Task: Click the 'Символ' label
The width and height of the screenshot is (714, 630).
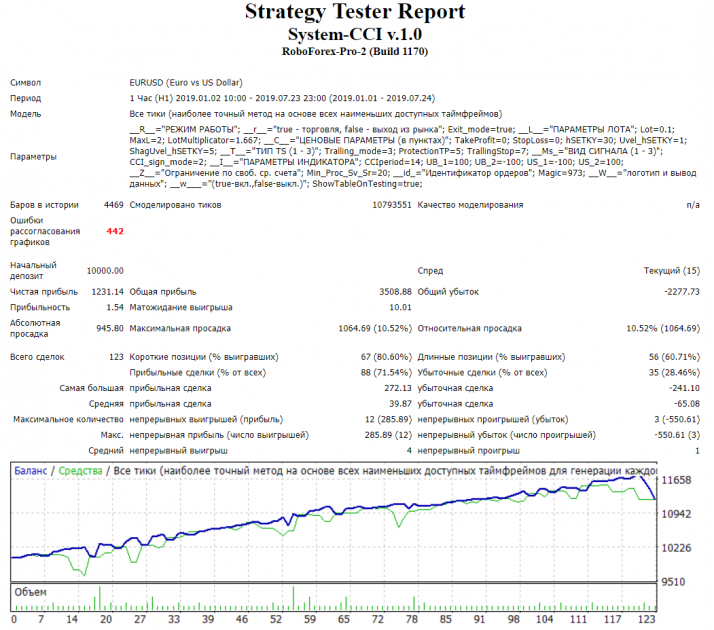Action: pyautogui.click(x=26, y=83)
